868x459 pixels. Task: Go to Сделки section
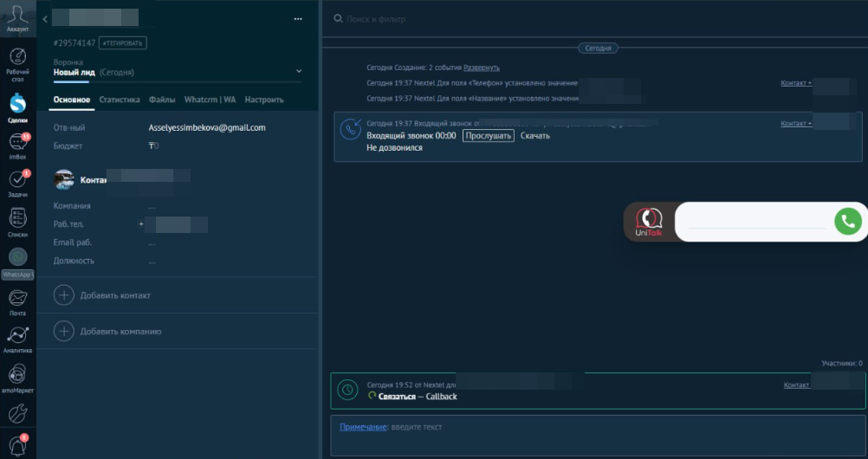pyautogui.click(x=17, y=108)
